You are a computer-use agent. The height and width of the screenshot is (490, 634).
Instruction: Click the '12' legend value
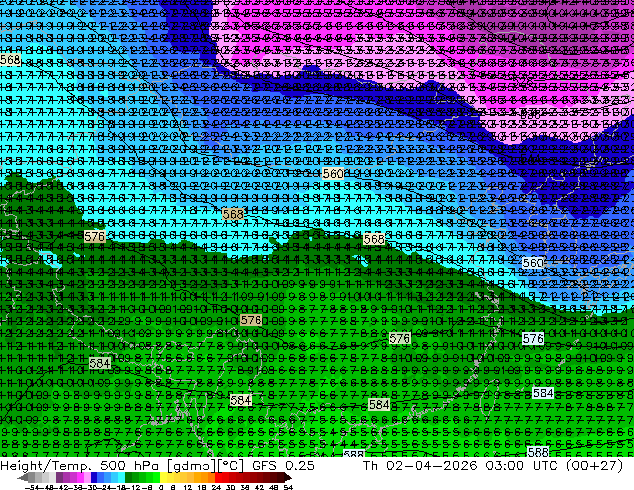pos(188,487)
